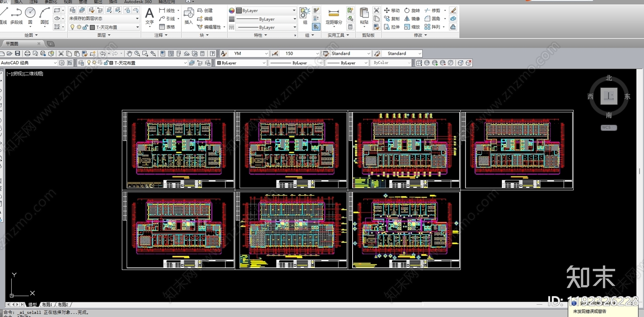Choose the Scale (缩放) modify tool
644x317 pixels.
pos(412,27)
